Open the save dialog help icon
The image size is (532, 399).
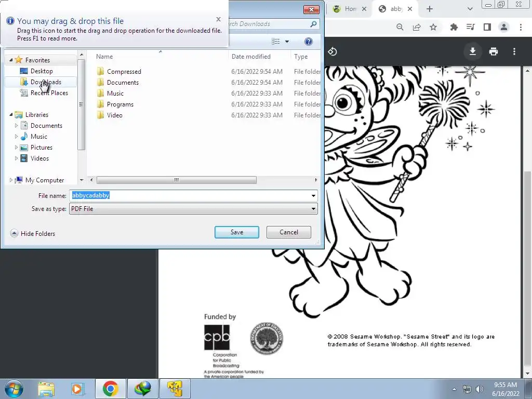click(x=309, y=42)
